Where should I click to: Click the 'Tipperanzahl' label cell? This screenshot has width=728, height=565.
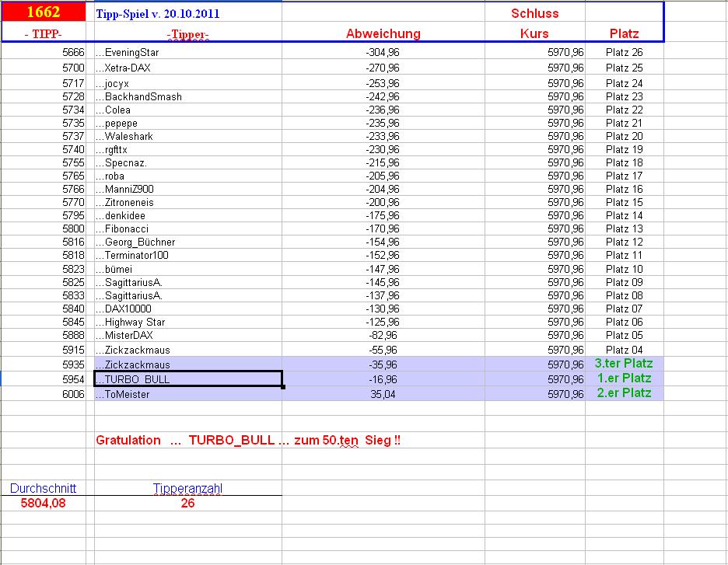188,488
